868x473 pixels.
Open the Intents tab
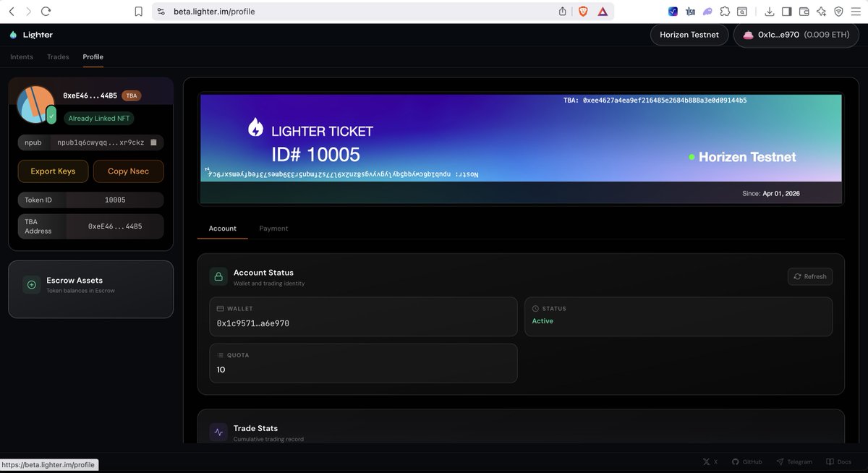tap(22, 56)
